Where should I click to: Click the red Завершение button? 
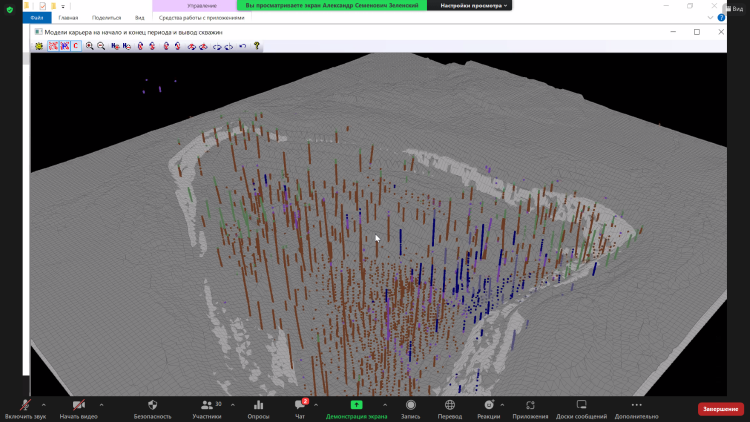pyautogui.click(x=720, y=408)
